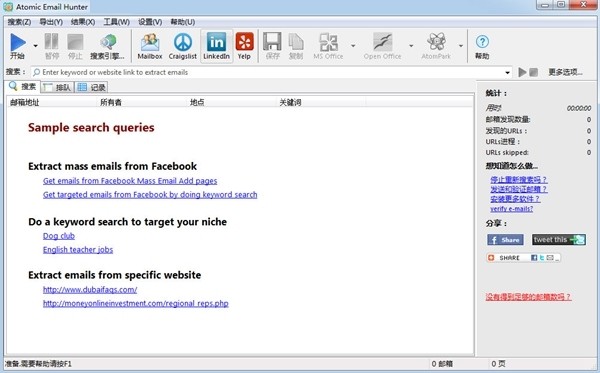This screenshot has height=373, width=600.
Task: Click the '0 邮箱' status bar entry
Action: pyautogui.click(x=442, y=364)
